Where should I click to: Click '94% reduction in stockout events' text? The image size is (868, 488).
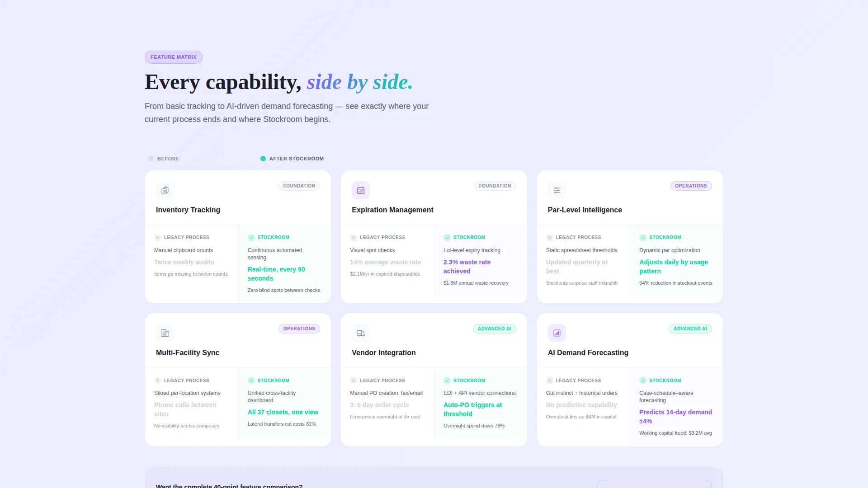click(675, 283)
